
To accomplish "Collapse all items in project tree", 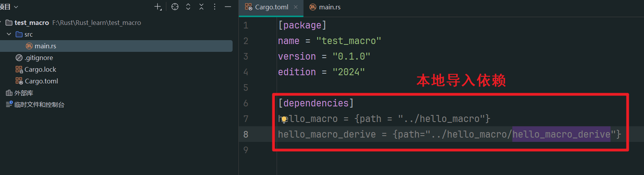I will 201,7.
